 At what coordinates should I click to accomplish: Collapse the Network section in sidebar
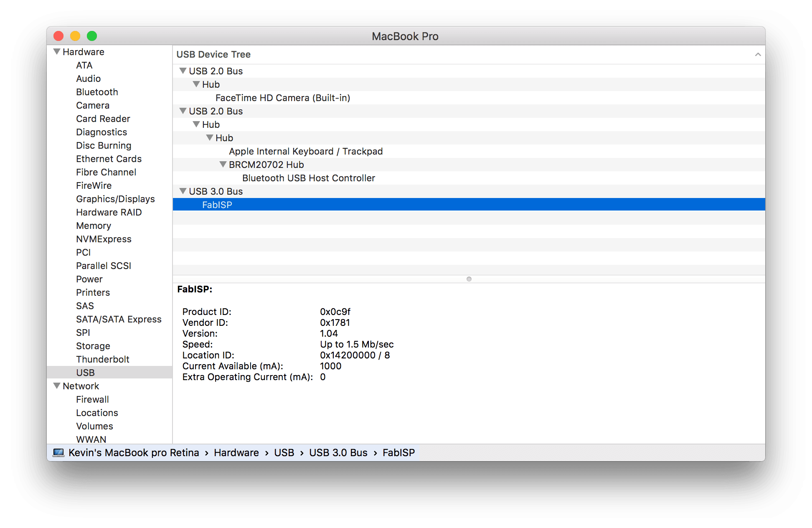pos(57,386)
